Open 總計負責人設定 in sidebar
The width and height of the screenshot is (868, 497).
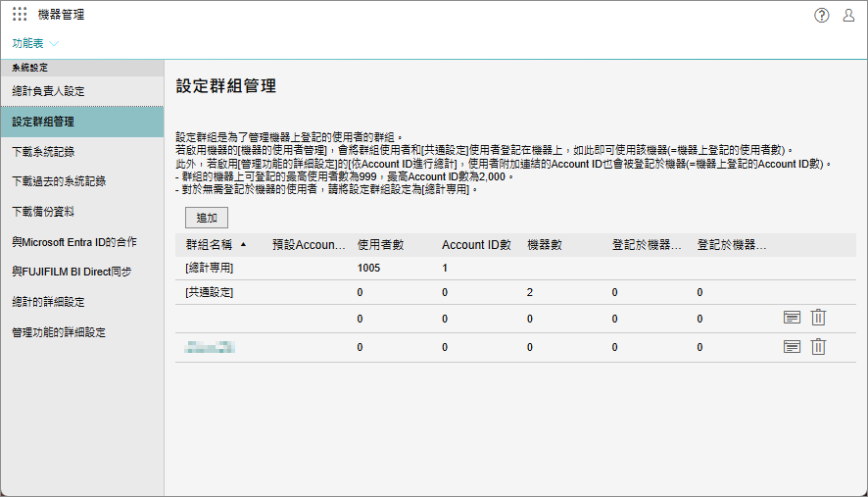click(x=49, y=91)
